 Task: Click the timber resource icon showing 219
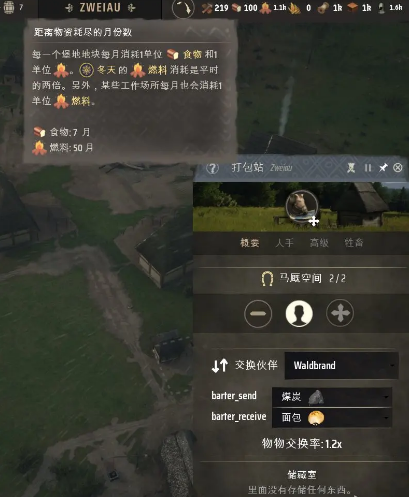pos(207,8)
